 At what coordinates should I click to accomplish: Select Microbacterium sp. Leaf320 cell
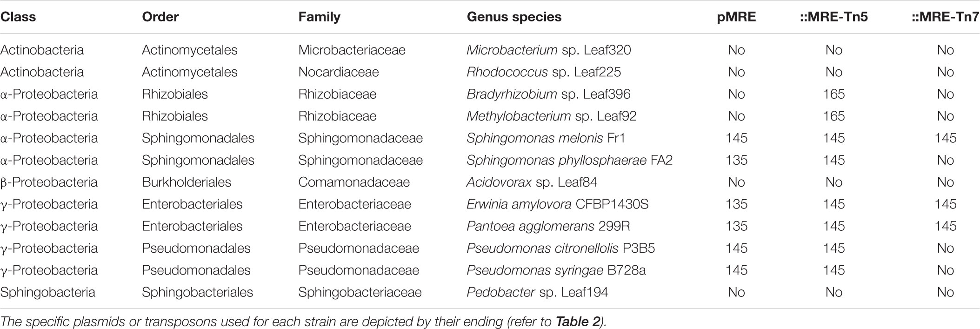(549, 50)
